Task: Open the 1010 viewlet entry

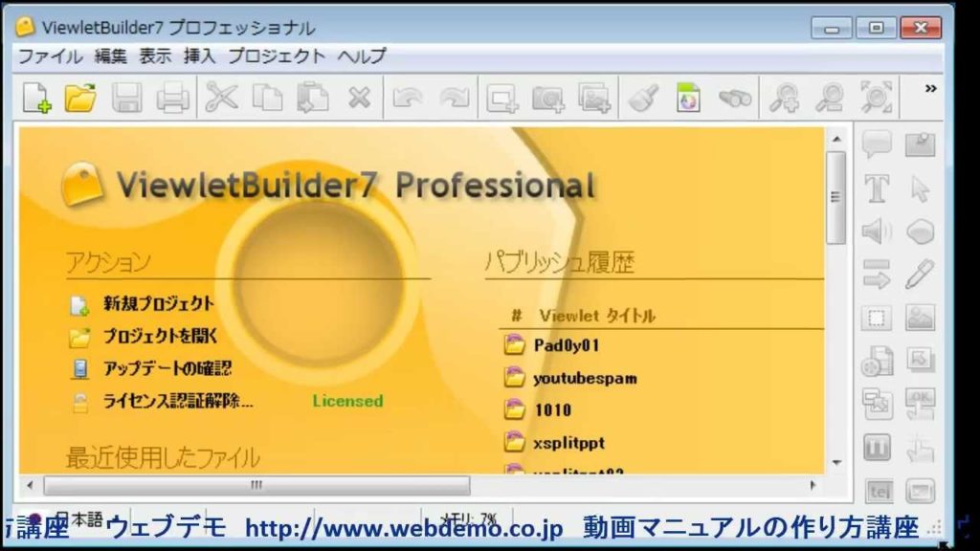Action: click(552, 410)
